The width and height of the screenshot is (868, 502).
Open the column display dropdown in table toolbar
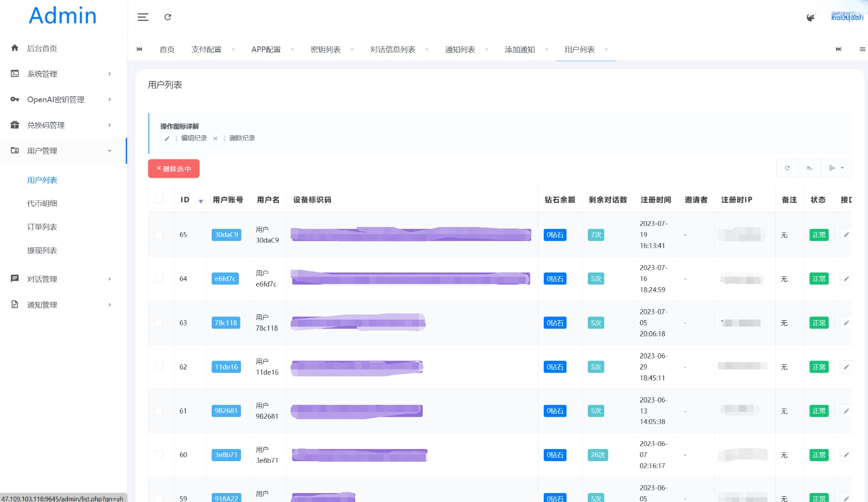(x=836, y=168)
